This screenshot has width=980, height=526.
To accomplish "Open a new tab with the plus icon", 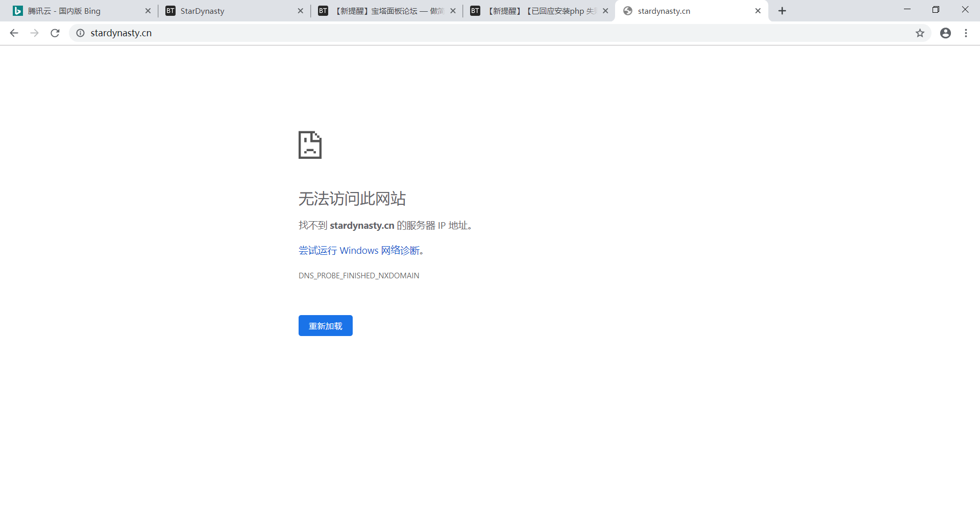I will tap(782, 10).
